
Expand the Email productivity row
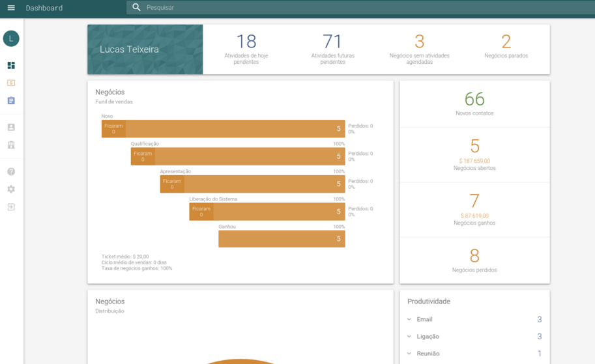(474, 319)
